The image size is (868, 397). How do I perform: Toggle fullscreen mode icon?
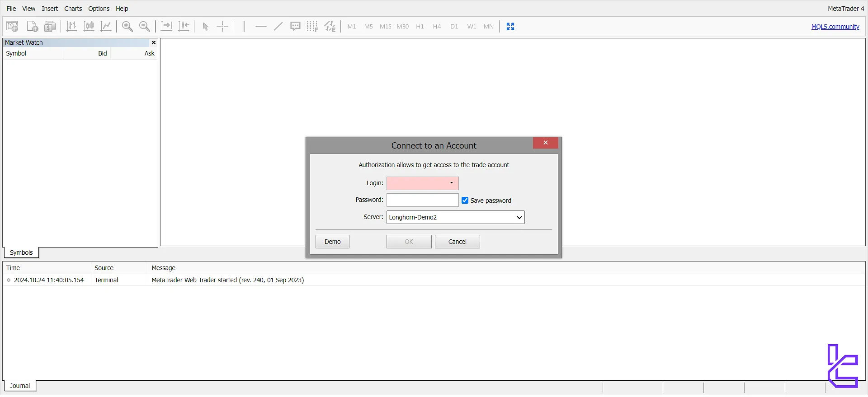click(x=510, y=27)
